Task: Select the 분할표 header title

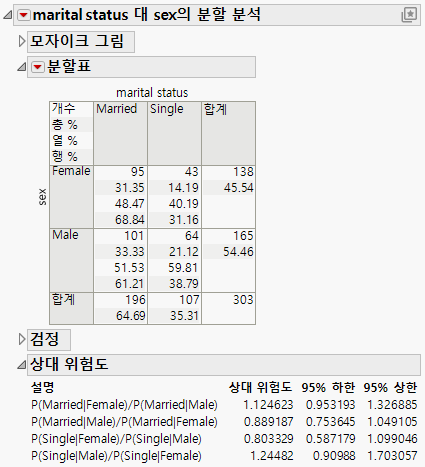Action: (x=69, y=66)
